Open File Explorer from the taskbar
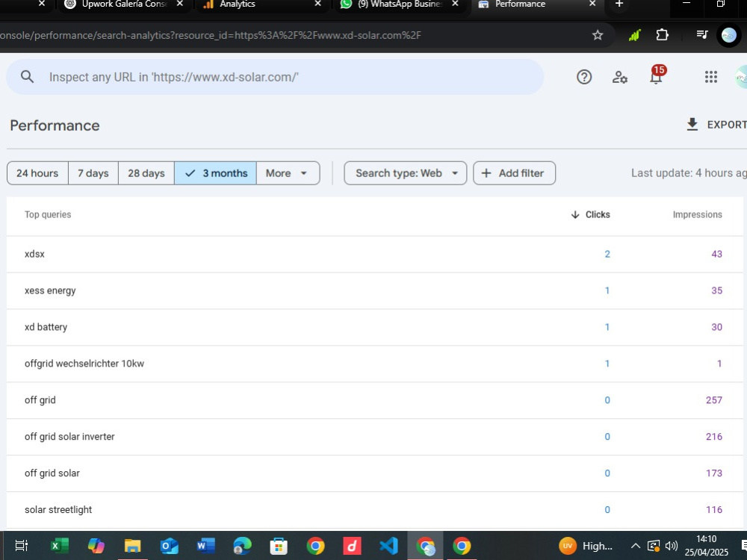Image resolution: width=747 pixels, height=560 pixels. click(x=132, y=545)
